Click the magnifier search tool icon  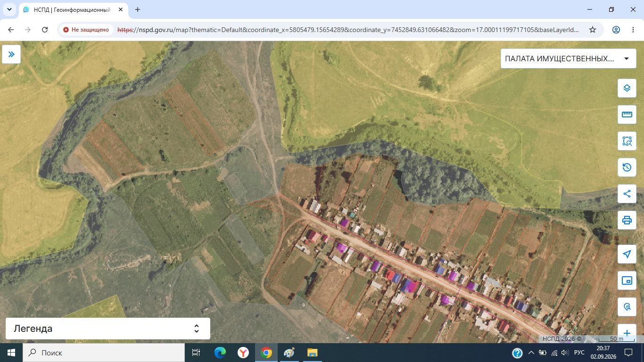(627, 307)
